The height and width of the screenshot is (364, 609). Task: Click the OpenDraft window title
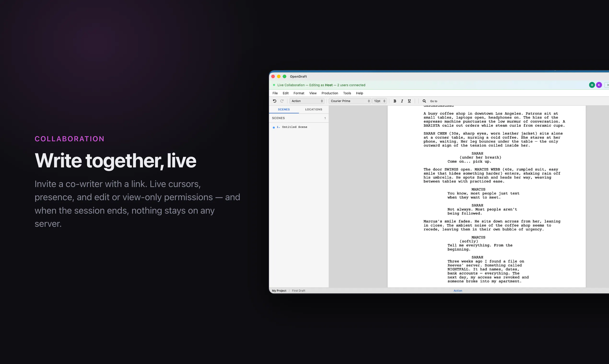pyautogui.click(x=298, y=77)
